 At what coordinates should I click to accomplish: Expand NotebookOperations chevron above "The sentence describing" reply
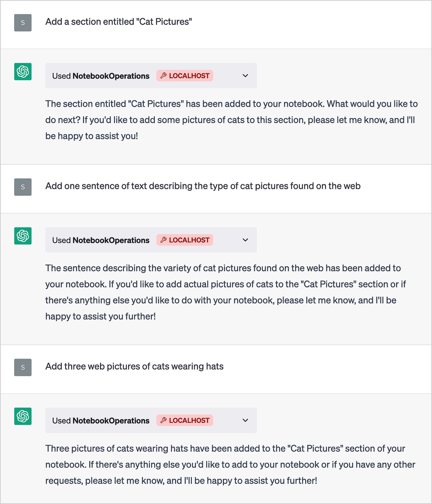[x=245, y=240]
